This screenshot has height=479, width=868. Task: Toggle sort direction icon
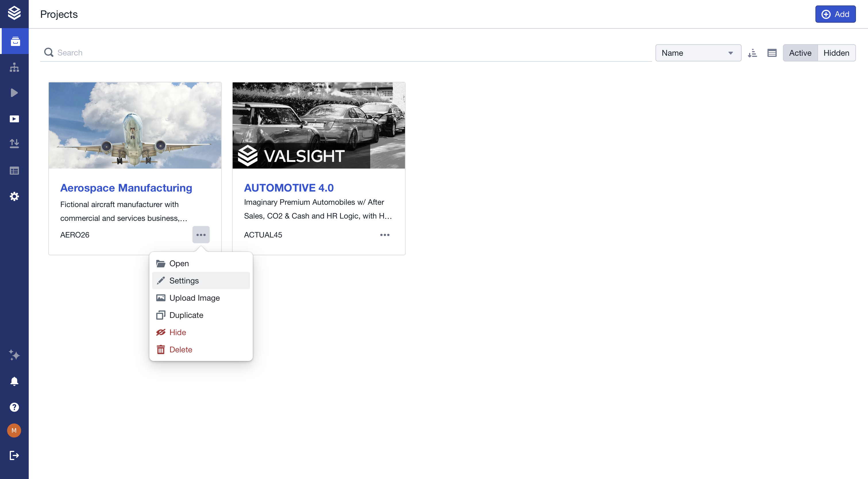[x=752, y=53]
